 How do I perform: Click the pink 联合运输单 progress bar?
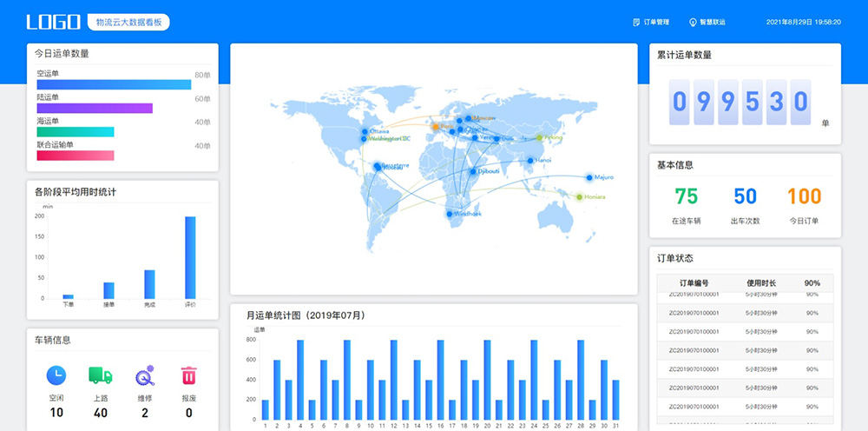(76, 156)
